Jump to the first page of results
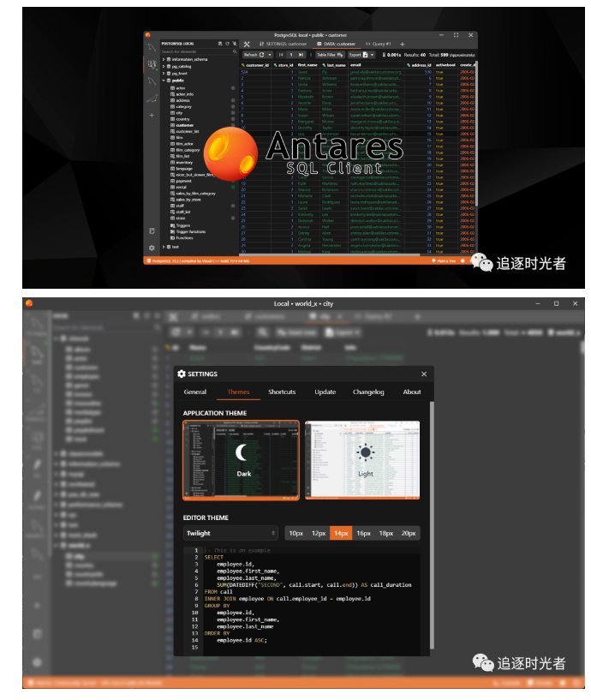The width and height of the screenshot is (591, 700). (281, 55)
